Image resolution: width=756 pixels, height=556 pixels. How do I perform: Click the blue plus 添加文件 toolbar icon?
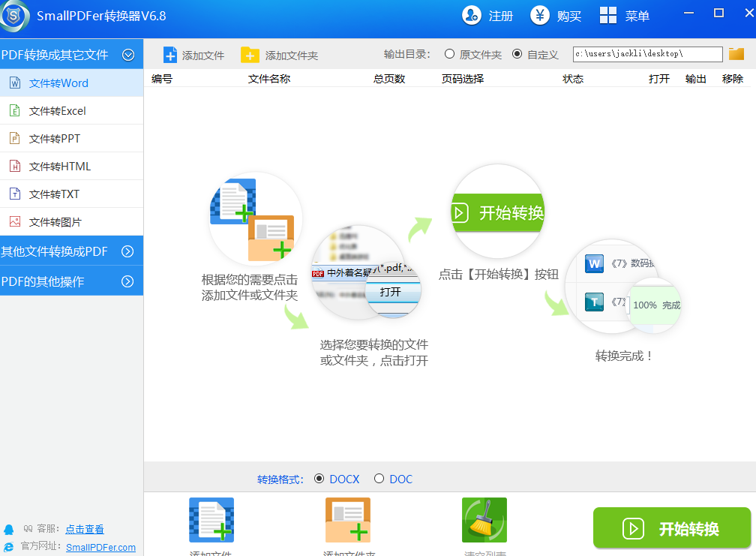pyautogui.click(x=170, y=55)
